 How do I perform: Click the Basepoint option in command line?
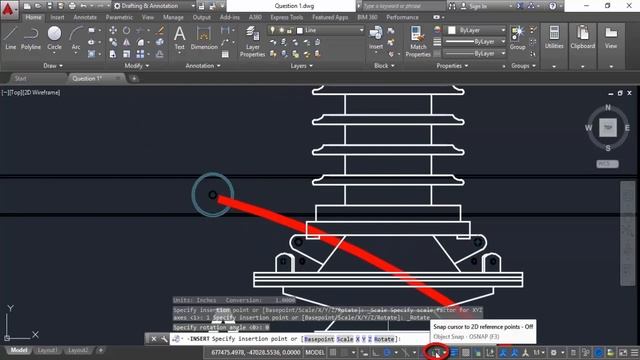click(x=319, y=339)
